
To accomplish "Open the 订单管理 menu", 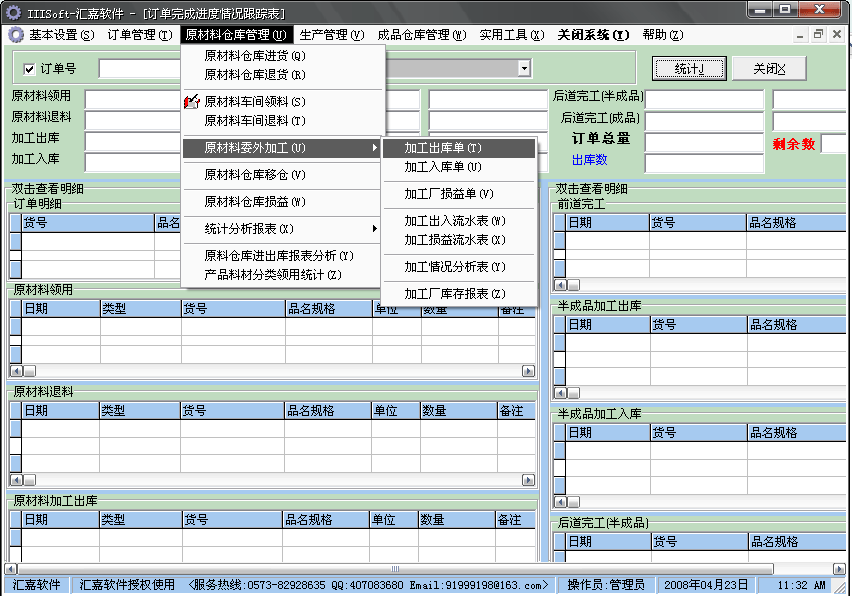I will click(140, 35).
